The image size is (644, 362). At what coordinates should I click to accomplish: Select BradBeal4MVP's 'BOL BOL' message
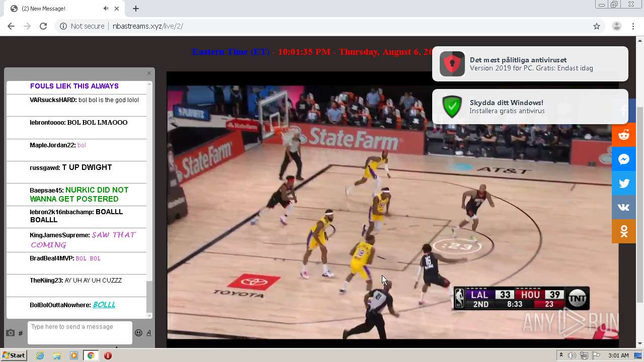click(88, 258)
